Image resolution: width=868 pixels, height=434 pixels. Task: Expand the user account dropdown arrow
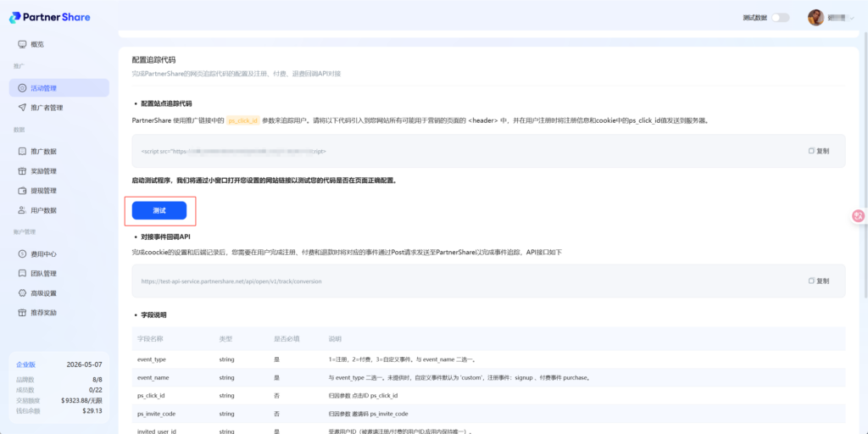tap(854, 18)
